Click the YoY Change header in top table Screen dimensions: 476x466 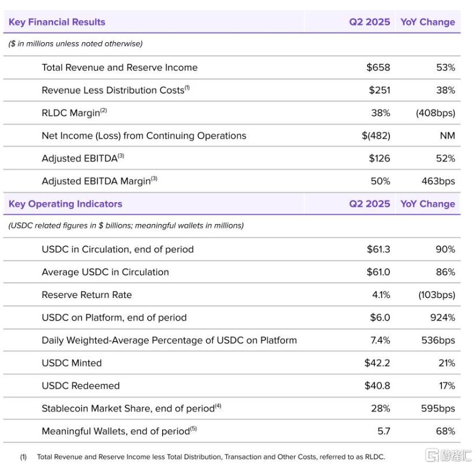[428, 22]
